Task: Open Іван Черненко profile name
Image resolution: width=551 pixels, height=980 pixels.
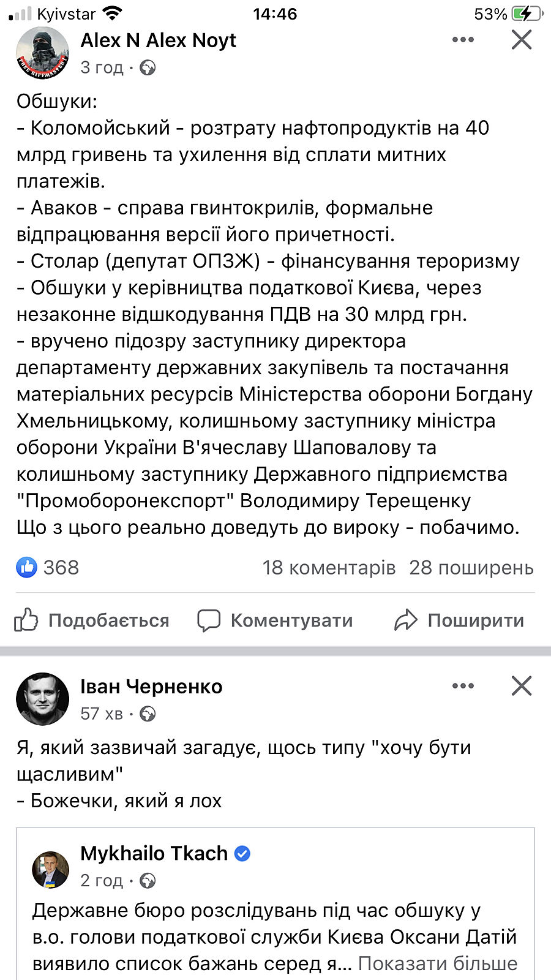Action: pos(151,687)
